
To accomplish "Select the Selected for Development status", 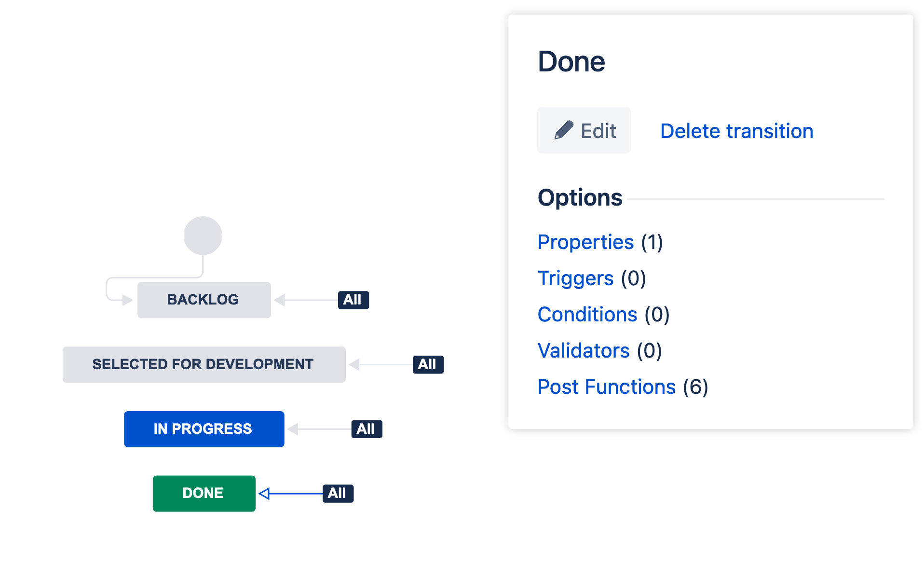I will [204, 364].
